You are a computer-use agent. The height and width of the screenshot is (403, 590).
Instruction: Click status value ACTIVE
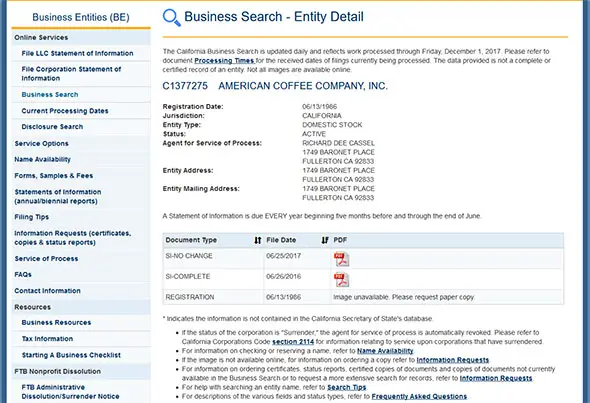(x=314, y=134)
